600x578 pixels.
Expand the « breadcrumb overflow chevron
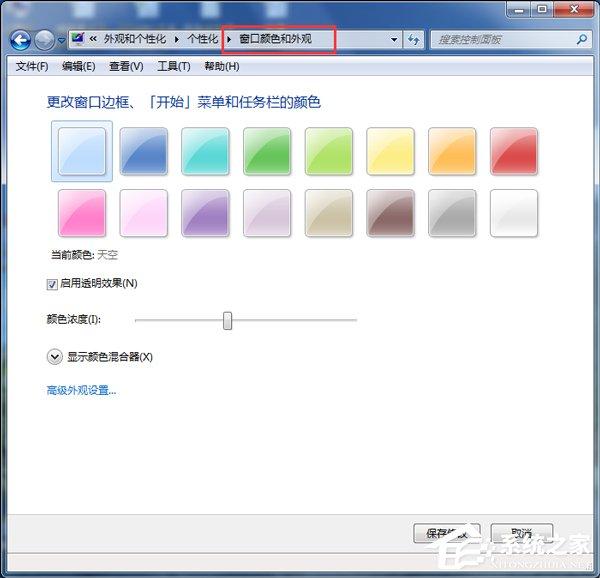93,39
